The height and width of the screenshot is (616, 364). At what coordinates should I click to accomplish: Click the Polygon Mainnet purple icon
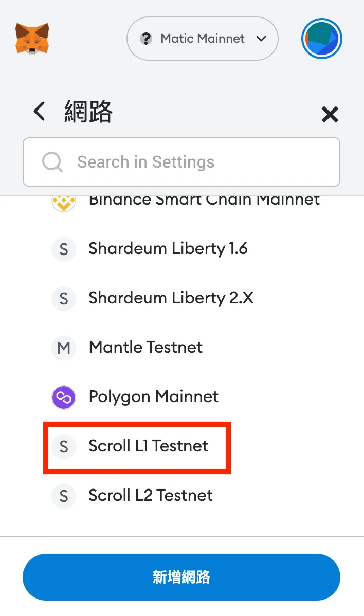64,397
